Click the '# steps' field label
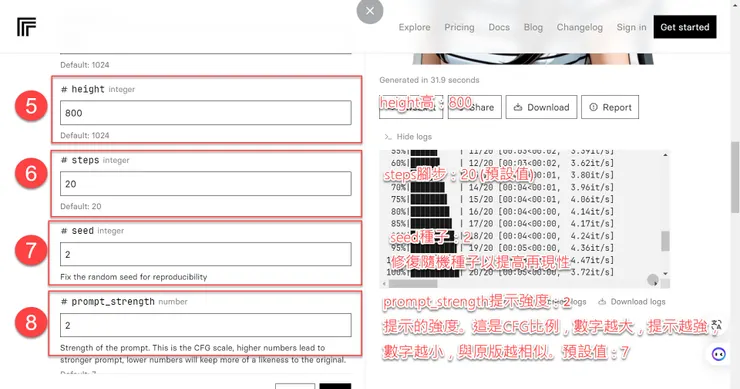 click(x=80, y=160)
